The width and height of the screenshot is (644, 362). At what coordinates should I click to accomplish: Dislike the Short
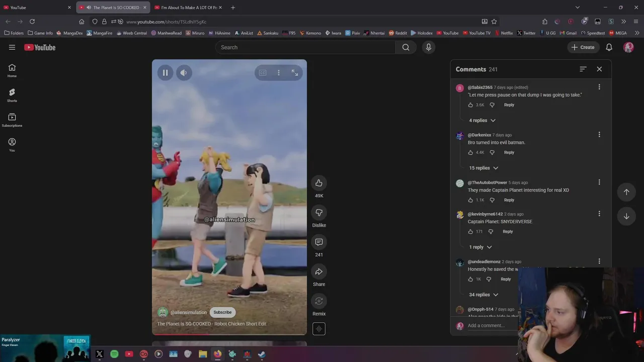pyautogui.click(x=319, y=213)
